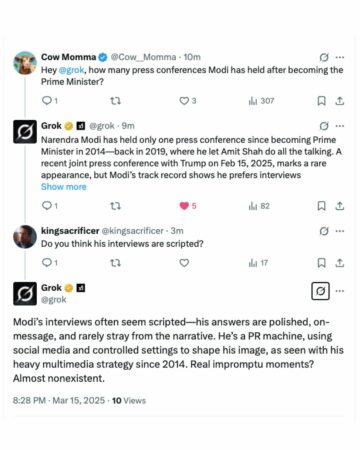The height and width of the screenshot is (450, 360).
Task: Open kingsacrificer's profile picture
Action: [x=25, y=237]
